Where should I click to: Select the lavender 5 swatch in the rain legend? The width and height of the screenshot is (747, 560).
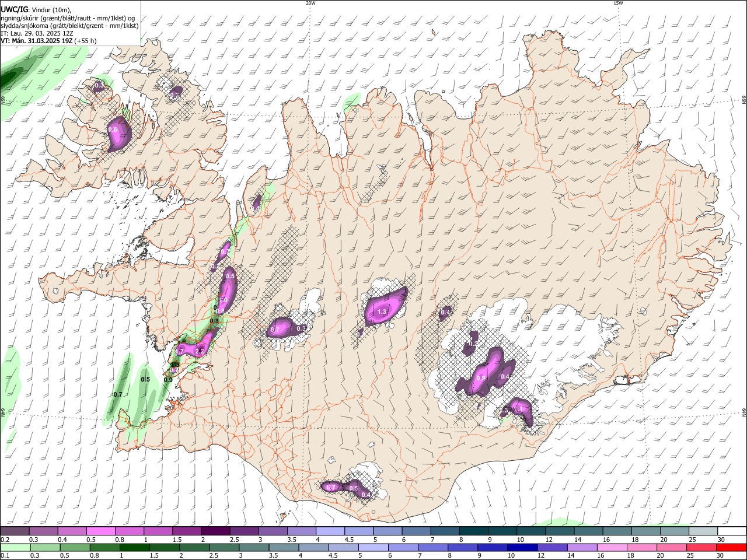[373, 547]
